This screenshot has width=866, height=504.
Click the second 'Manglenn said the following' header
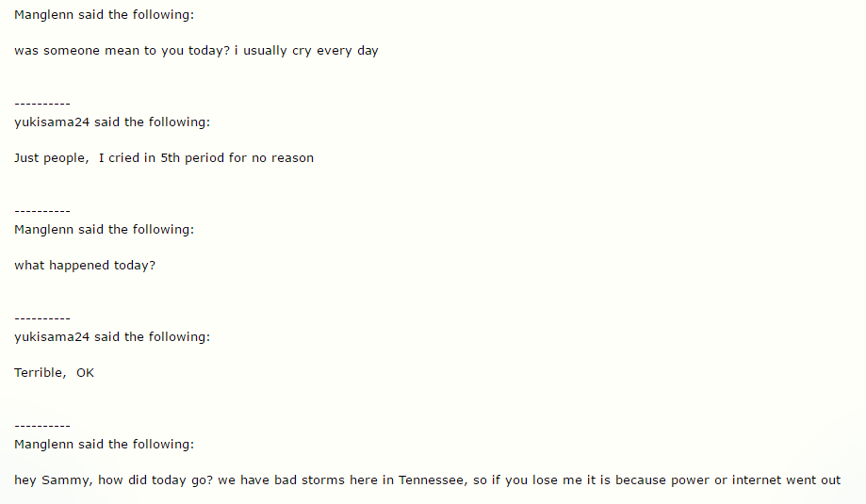pos(104,230)
